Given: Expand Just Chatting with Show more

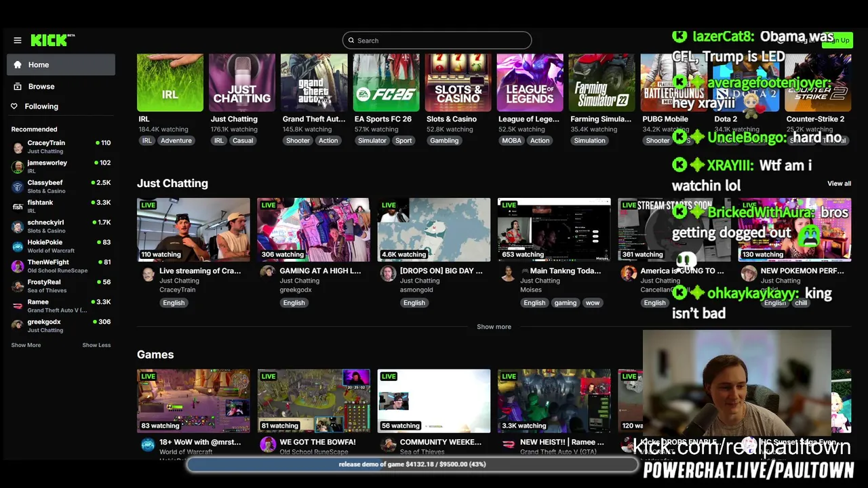Looking at the screenshot, I should pyautogui.click(x=494, y=327).
